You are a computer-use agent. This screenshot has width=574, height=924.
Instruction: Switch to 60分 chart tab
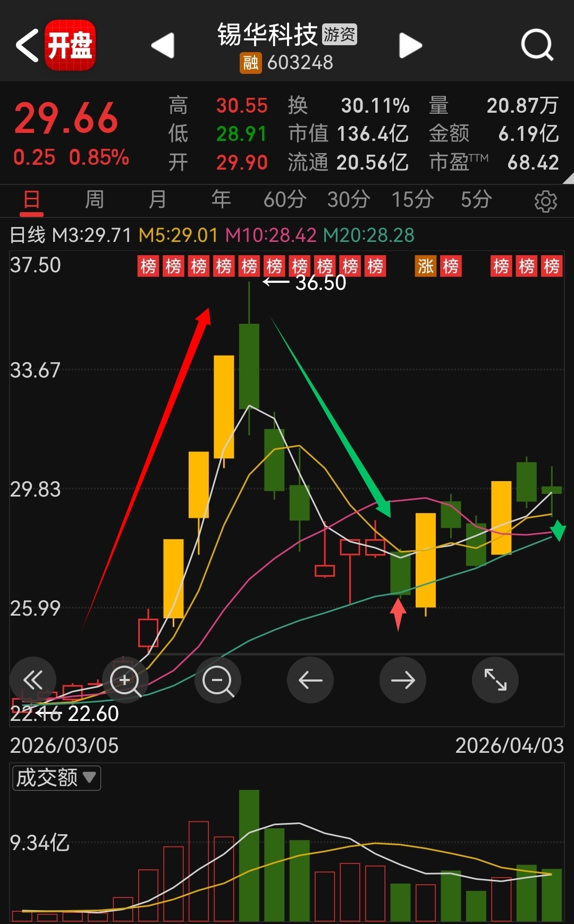click(x=285, y=200)
